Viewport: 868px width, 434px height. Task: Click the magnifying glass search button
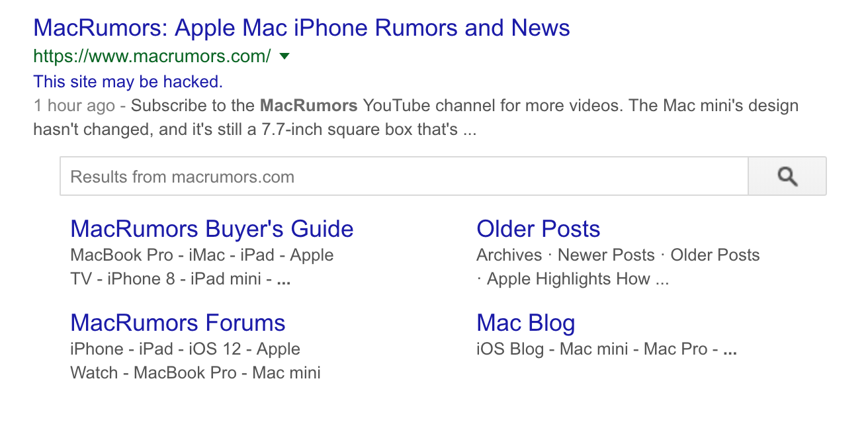point(787,176)
